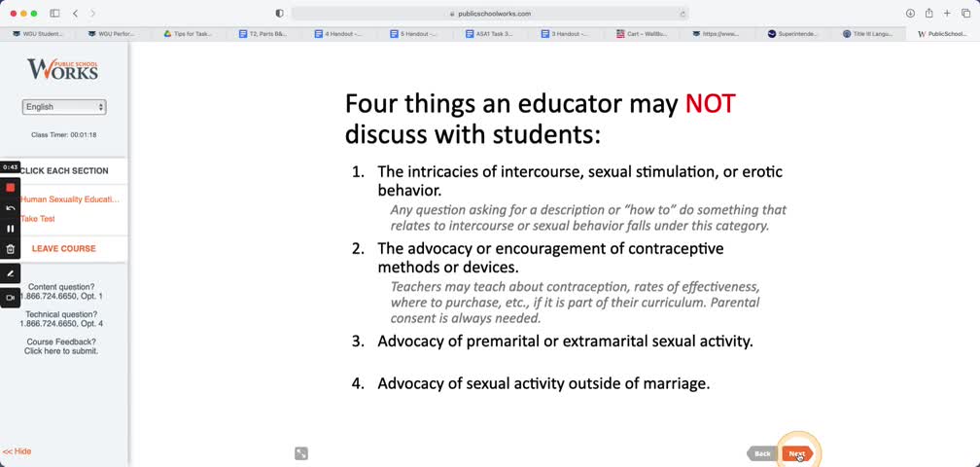Click the Class Timer 00:01:18 text
The image size is (980, 467).
click(x=64, y=135)
